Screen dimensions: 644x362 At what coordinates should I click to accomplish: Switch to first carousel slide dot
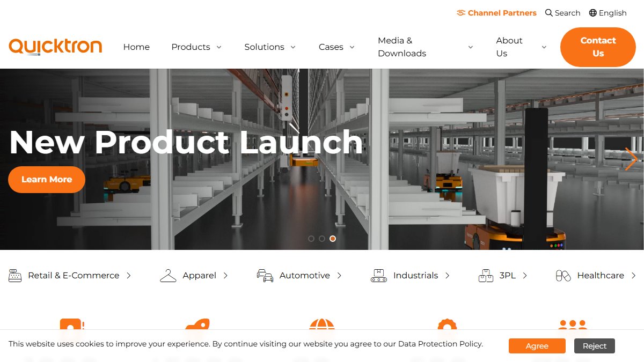[311, 239]
